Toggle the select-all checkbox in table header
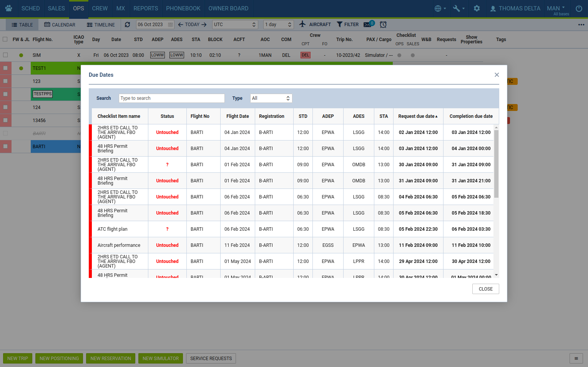This screenshot has width=588, height=367. point(5,39)
